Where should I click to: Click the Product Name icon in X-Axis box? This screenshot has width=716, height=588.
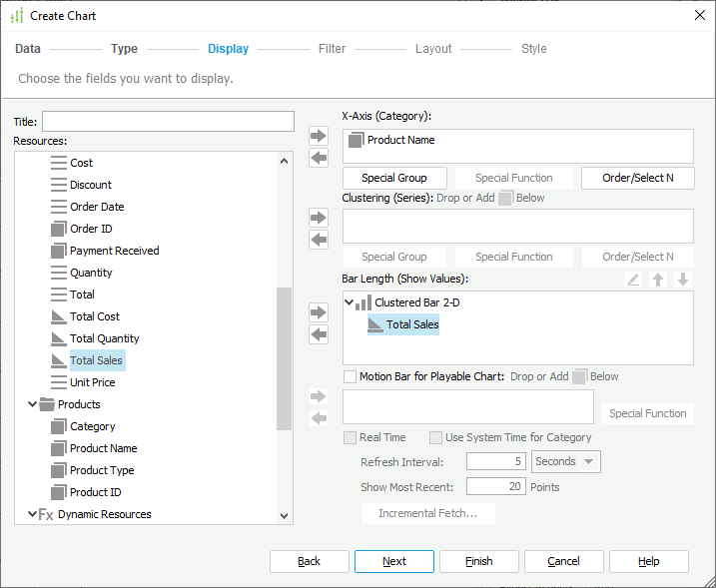357,140
